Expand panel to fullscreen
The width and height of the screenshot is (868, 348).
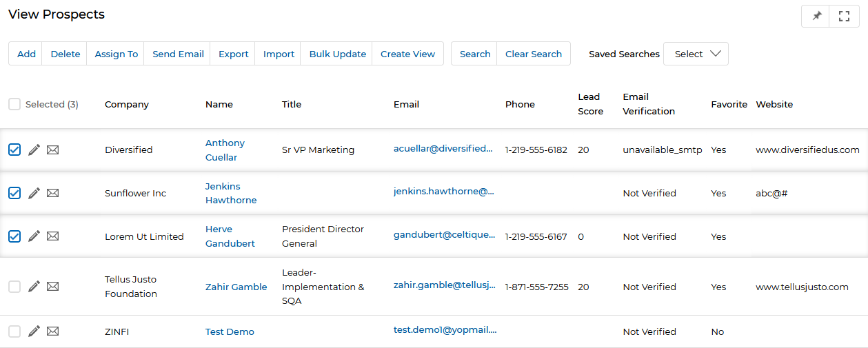pos(844,16)
